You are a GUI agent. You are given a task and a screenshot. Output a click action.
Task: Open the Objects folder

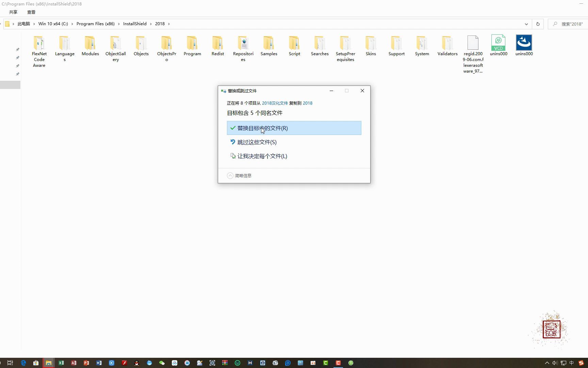point(141,46)
